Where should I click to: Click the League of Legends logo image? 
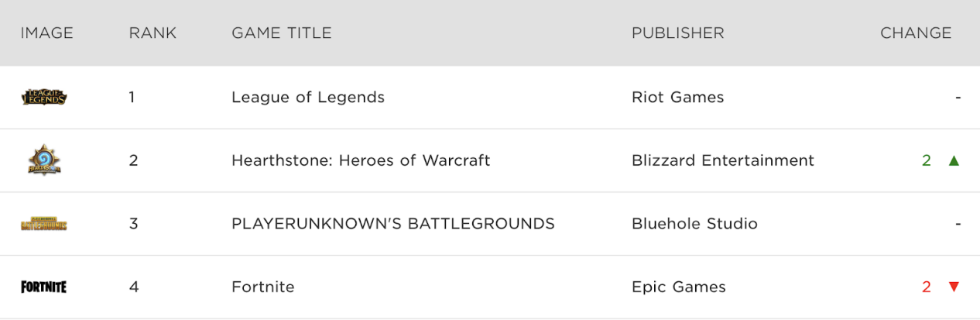tap(44, 97)
